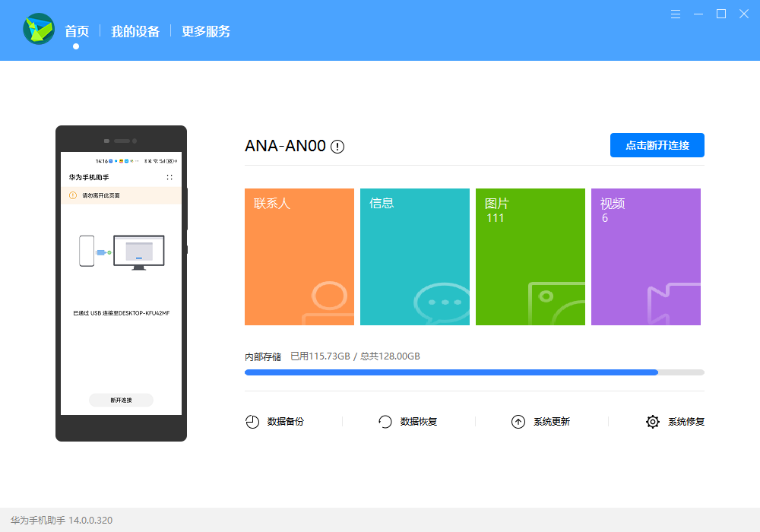Click the video camera icon in purple tile
Image resolution: width=760 pixels, height=532 pixels.
(x=673, y=304)
